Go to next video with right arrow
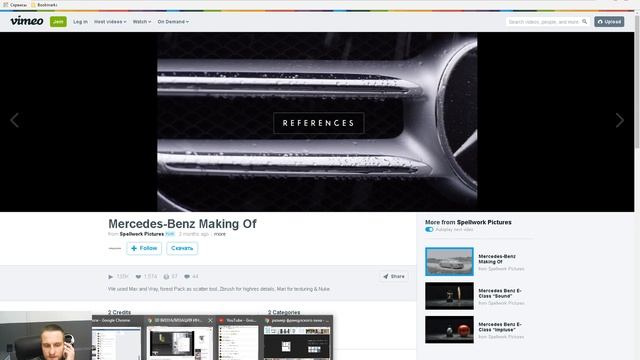The height and width of the screenshot is (360, 640). [620, 120]
